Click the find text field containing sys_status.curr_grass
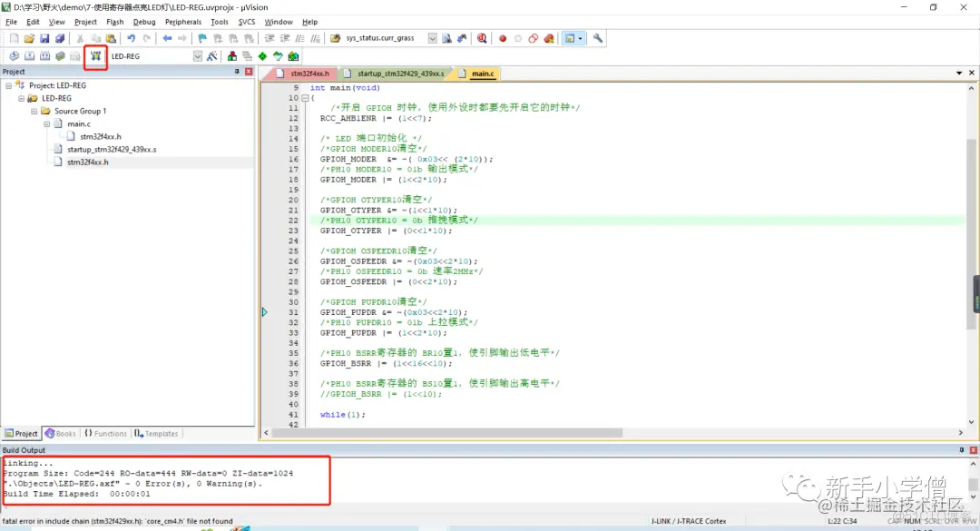 [x=385, y=38]
